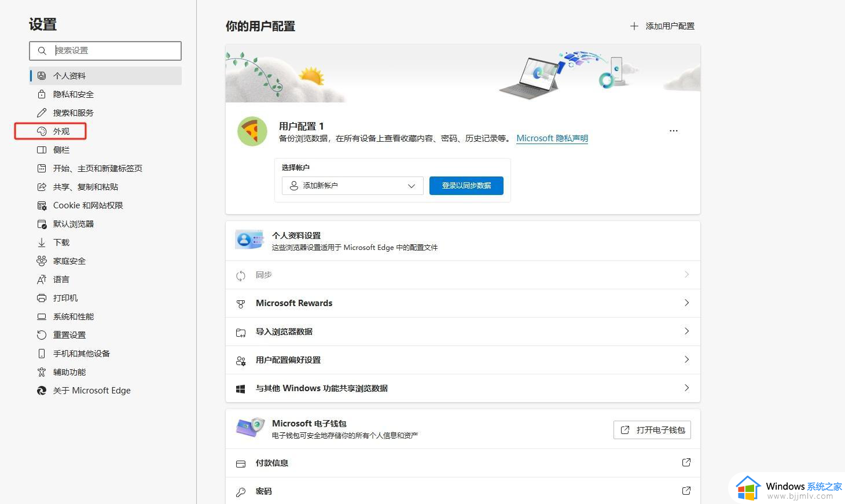Click the reset arrow icon for 重置设置
Viewport: 845px width, 504px height.
coord(42,335)
